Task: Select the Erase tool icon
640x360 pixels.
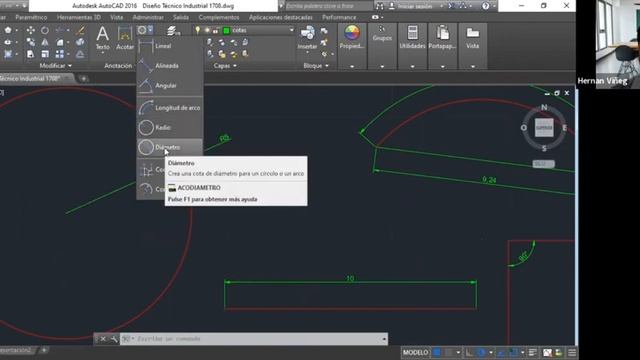Action: (x=80, y=30)
